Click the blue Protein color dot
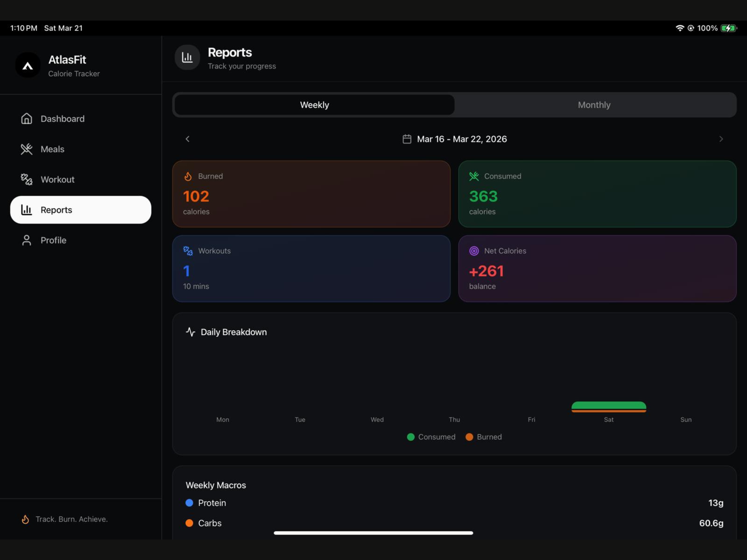 pos(189,503)
